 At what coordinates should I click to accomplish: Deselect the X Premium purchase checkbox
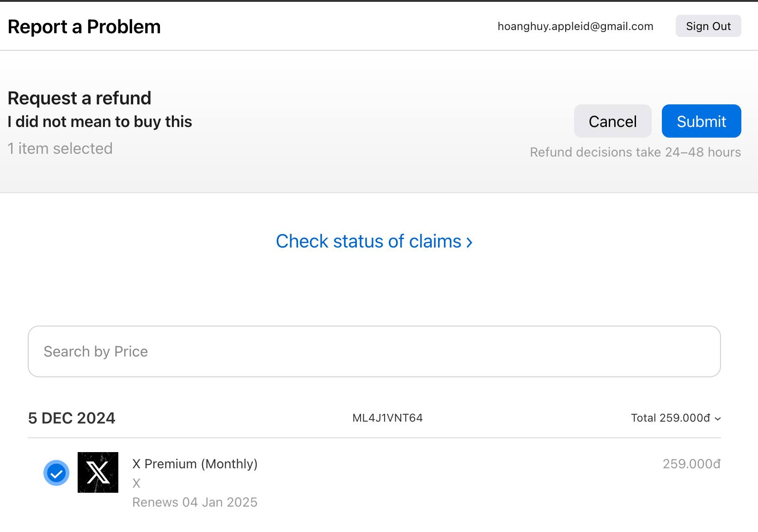56,473
